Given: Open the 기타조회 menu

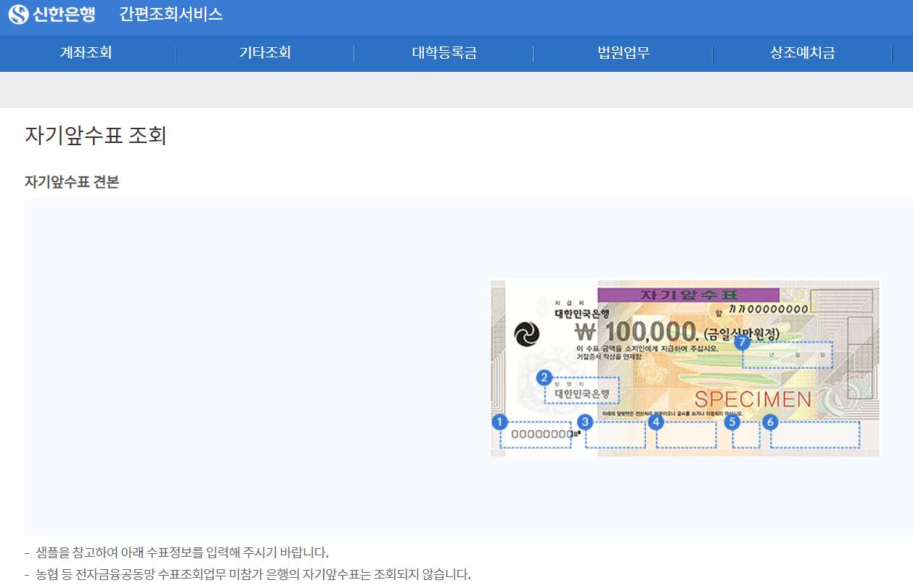Looking at the screenshot, I should (265, 53).
